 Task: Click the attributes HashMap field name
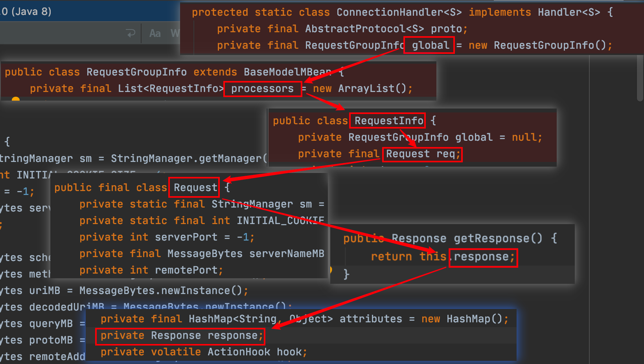coord(371,319)
